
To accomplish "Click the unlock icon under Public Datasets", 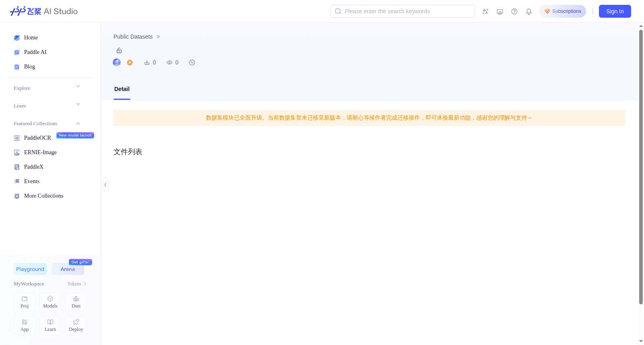I will tap(119, 51).
